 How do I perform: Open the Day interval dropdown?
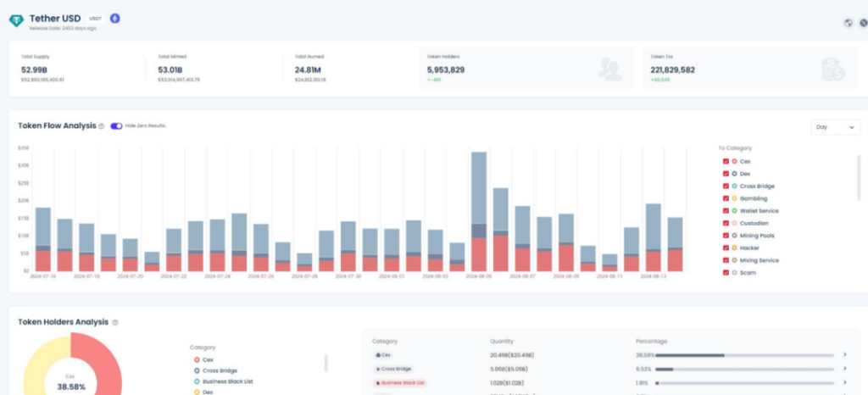(x=835, y=127)
